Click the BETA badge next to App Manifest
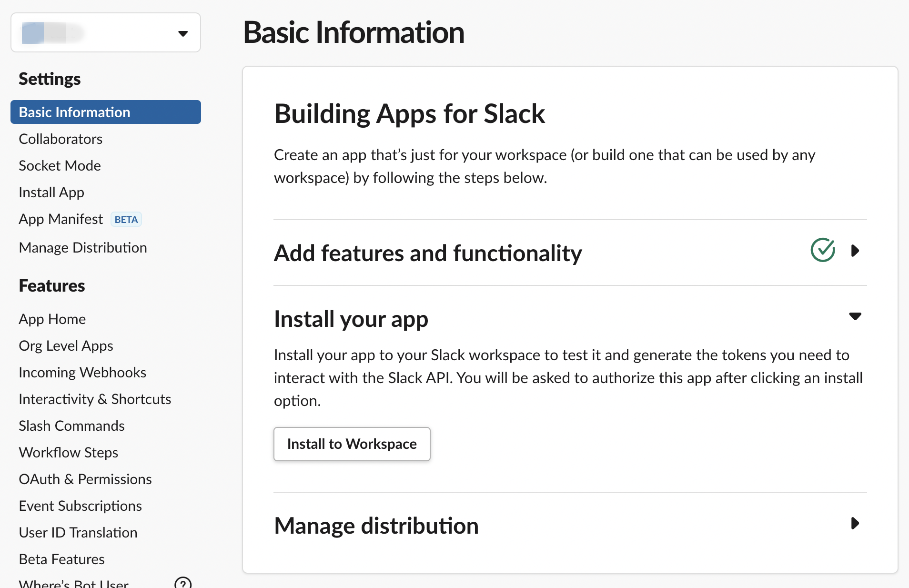This screenshot has width=909, height=588. pyautogui.click(x=126, y=219)
